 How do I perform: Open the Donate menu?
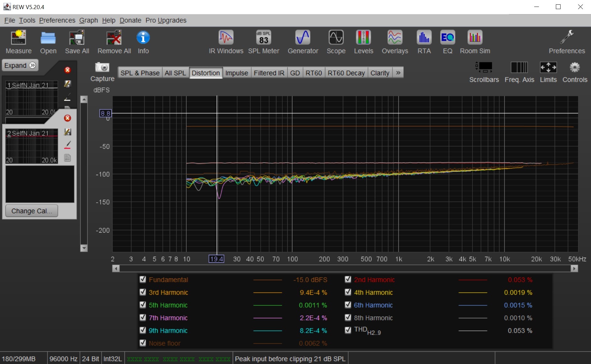pyautogui.click(x=130, y=20)
